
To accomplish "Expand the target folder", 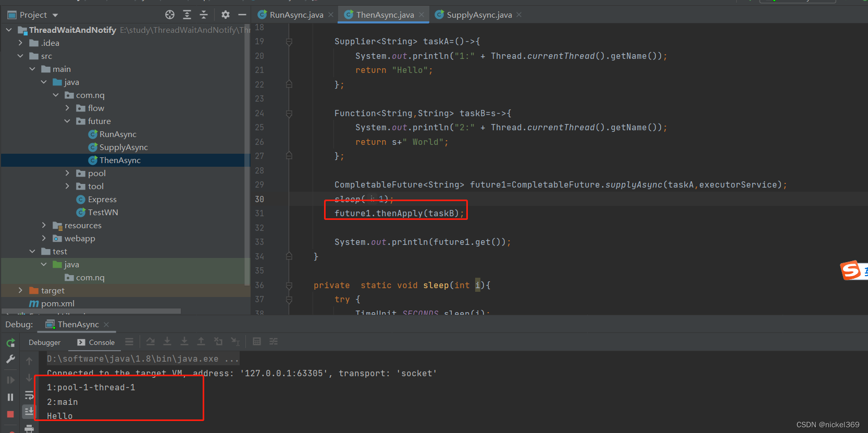I will (21, 291).
